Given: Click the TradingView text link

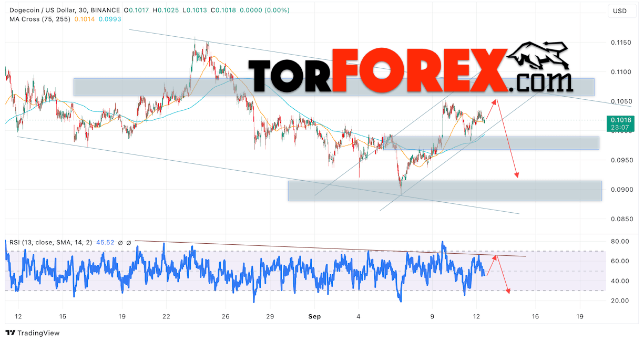Looking at the screenshot, I should click(x=38, y=333).
